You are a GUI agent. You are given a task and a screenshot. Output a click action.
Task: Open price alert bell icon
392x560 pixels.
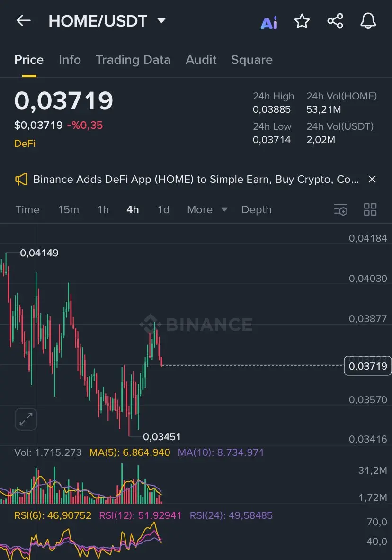point(368,21)
